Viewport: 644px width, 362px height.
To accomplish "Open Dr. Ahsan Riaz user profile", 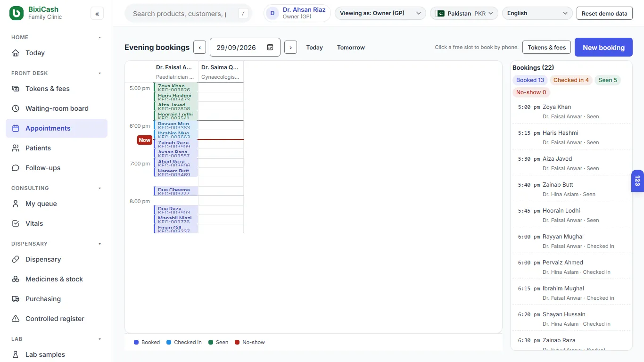I will pos(297,13).
